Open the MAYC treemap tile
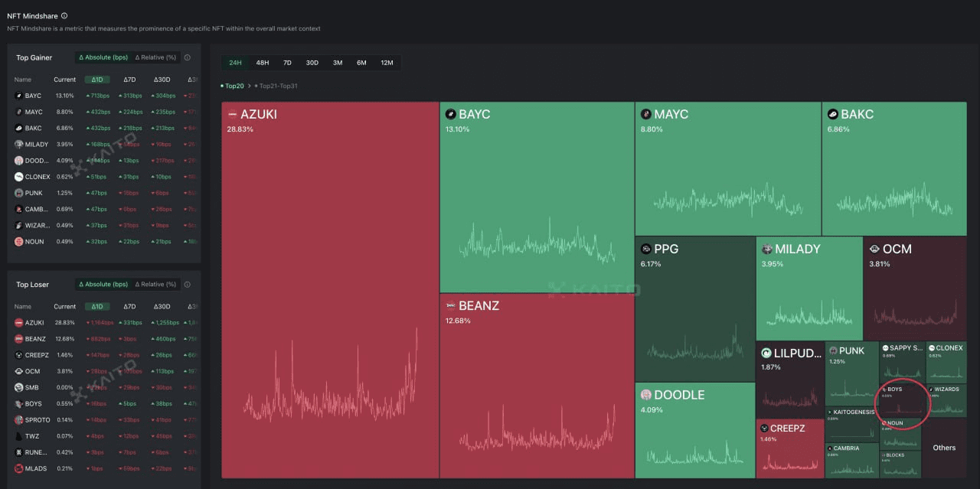The width and height of the screenshot is (980, 489). (x=728, y=168)
